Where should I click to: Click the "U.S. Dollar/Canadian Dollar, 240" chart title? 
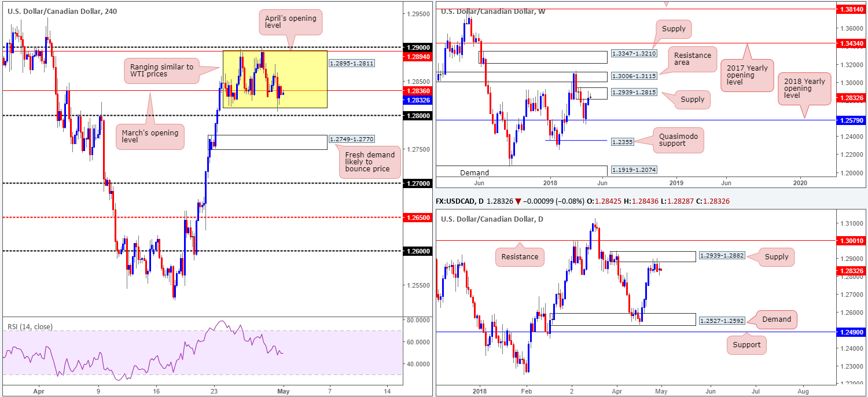[63, 11]
